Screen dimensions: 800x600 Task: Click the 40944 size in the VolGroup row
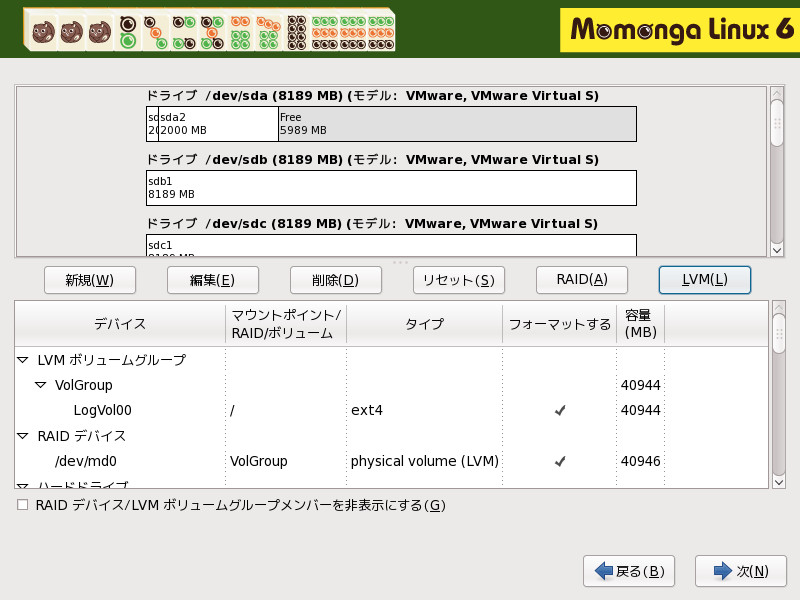click(640, 385)
